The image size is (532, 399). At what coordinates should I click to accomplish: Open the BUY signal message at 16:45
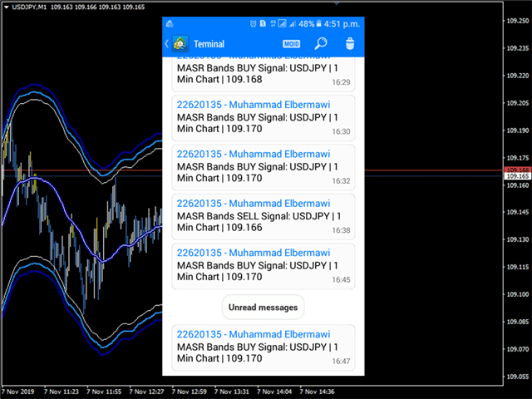click(x=264, y=266)
